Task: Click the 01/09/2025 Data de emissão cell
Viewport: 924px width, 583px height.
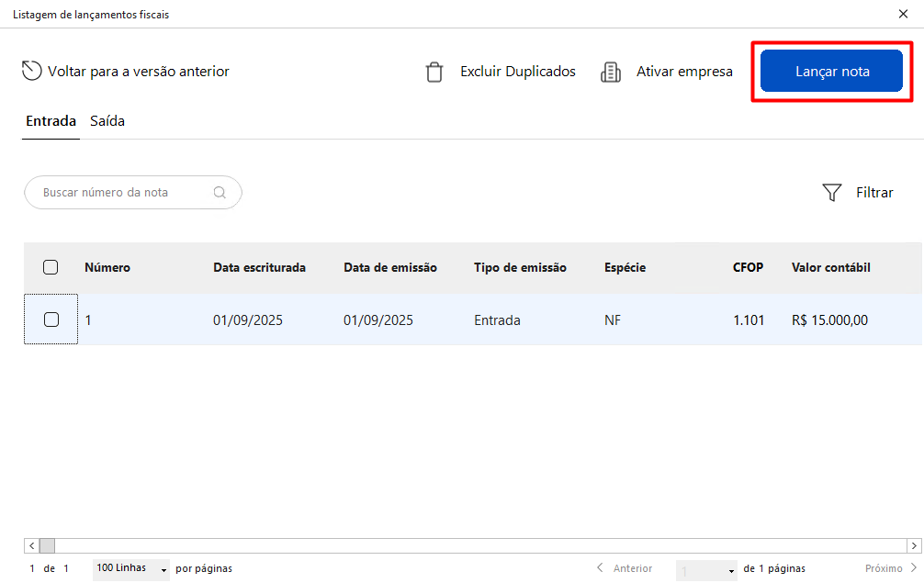Action: click(x=378, y=320)
